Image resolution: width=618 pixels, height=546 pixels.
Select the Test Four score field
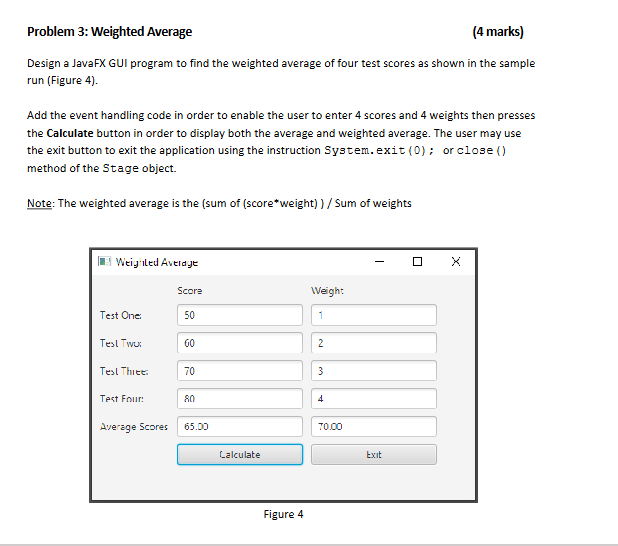tap(240, 399)
